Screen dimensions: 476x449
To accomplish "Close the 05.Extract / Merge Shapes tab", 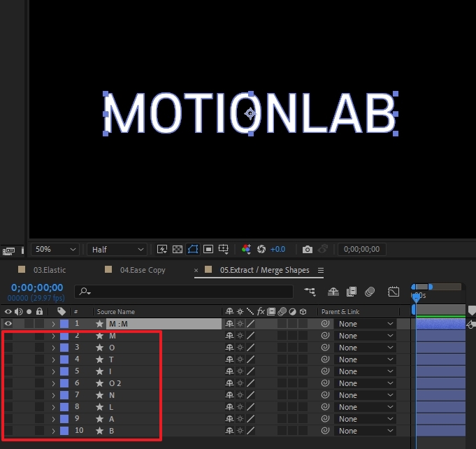I will (196, 270).
